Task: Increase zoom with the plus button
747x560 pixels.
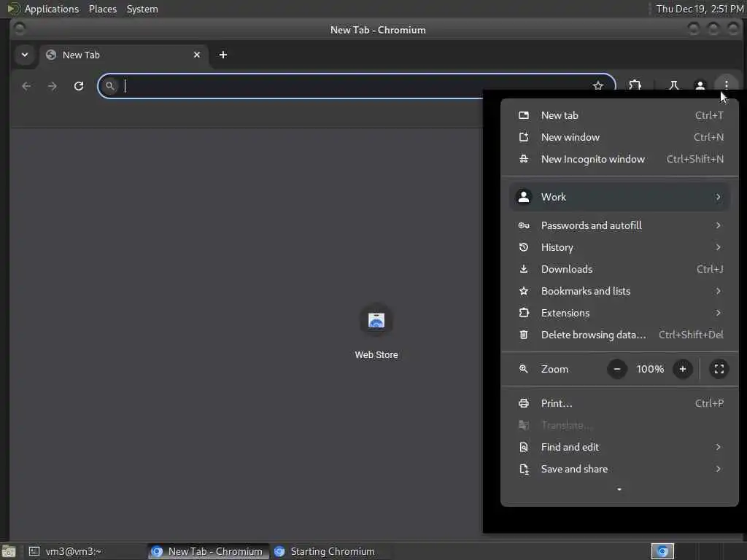Action: (683, 369)
